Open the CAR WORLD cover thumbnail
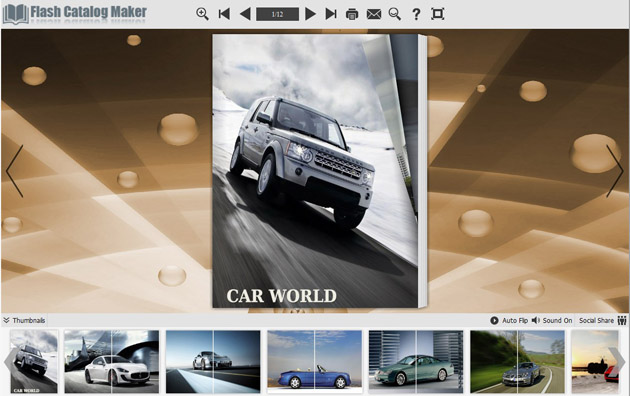The height and width of the screenshot is (396, 630). 34,361
